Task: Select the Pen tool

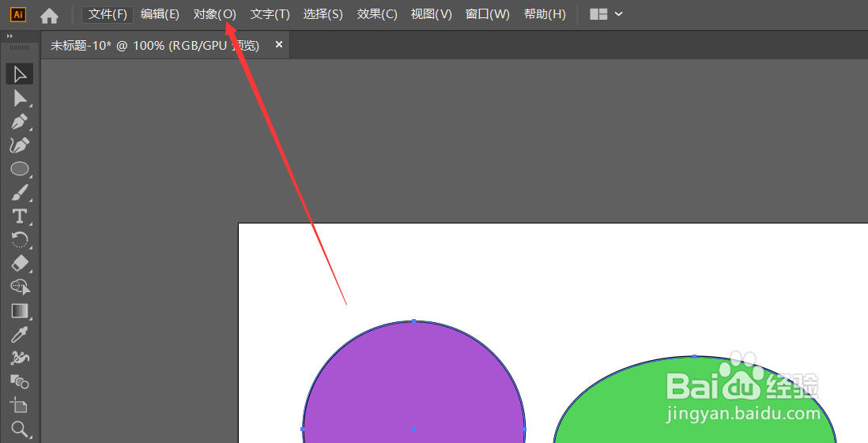Action: (x=20, y=122)
